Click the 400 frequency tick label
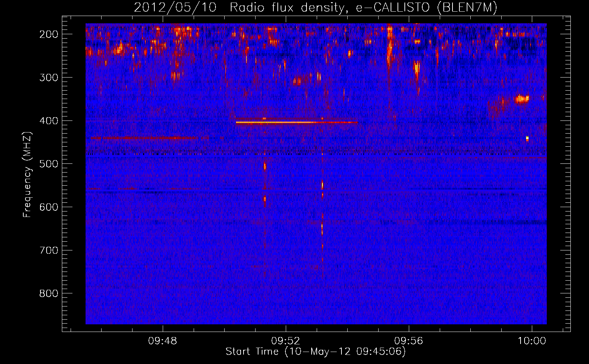 click(49, 121)
